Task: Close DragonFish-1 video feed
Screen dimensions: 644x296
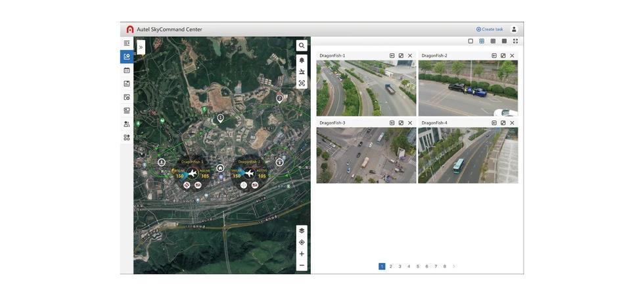Action: (x=410, y=55)
